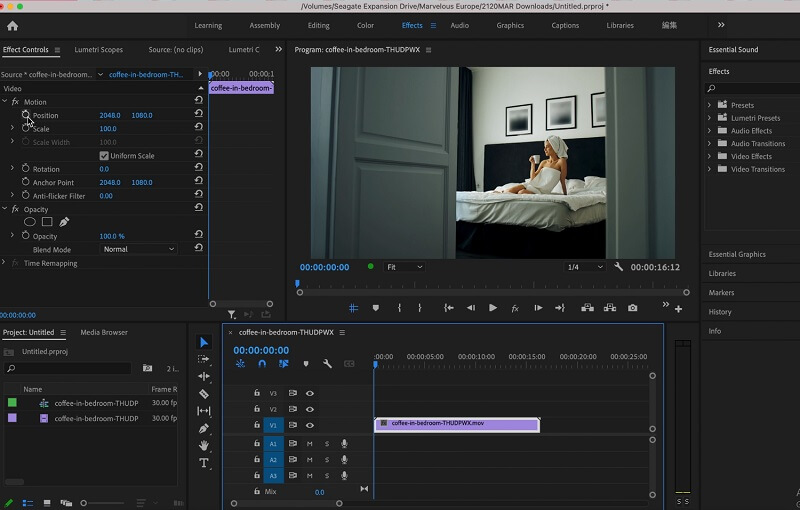Viewport: 800px width, 510px height.
Task: Collapse the Motion effect group
Action: pyautogui.click(x=5, y=101)
